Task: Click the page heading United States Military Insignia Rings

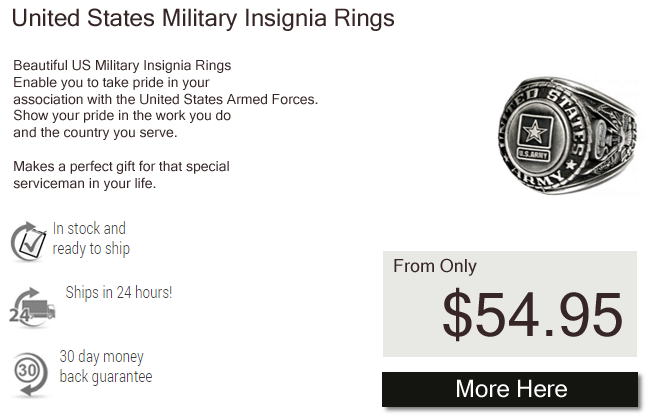Action: click(203, 18)
